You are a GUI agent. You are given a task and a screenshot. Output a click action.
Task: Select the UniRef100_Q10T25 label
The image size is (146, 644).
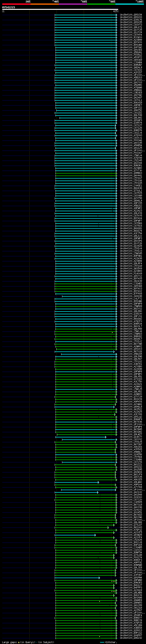click(131, 30)
